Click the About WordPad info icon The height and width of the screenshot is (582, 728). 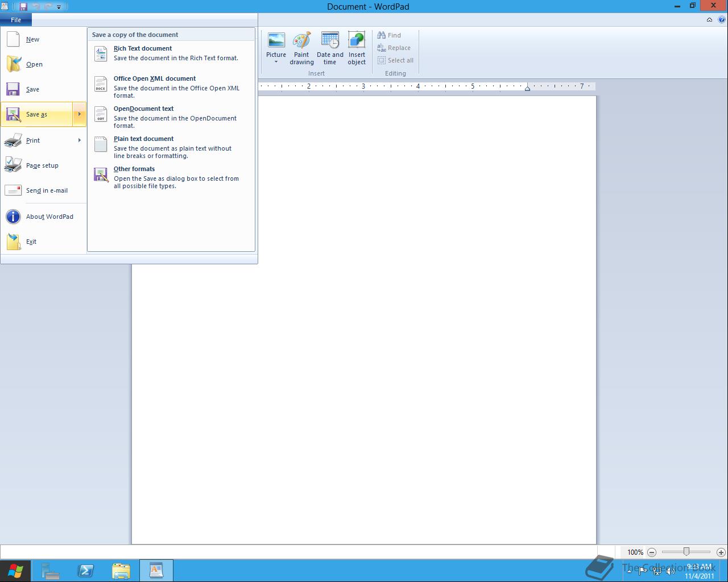tap(13, 217)
